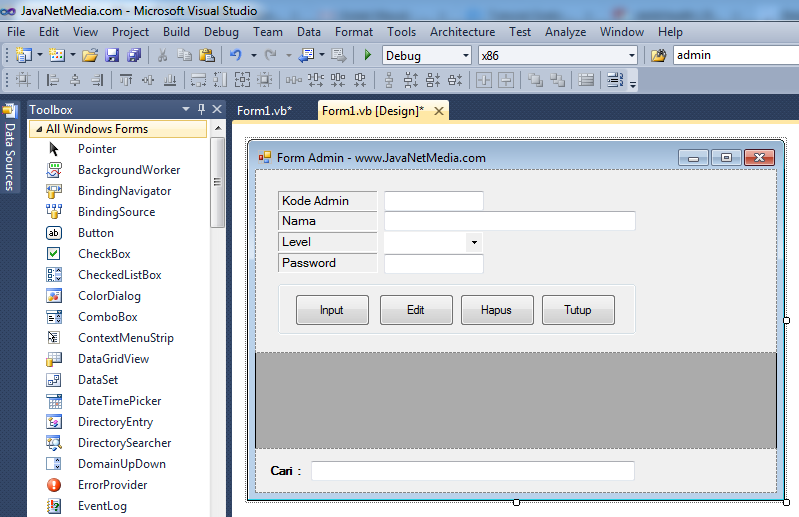
Task: Click the Cut scissors icon
Action: (x=163, y=55)
